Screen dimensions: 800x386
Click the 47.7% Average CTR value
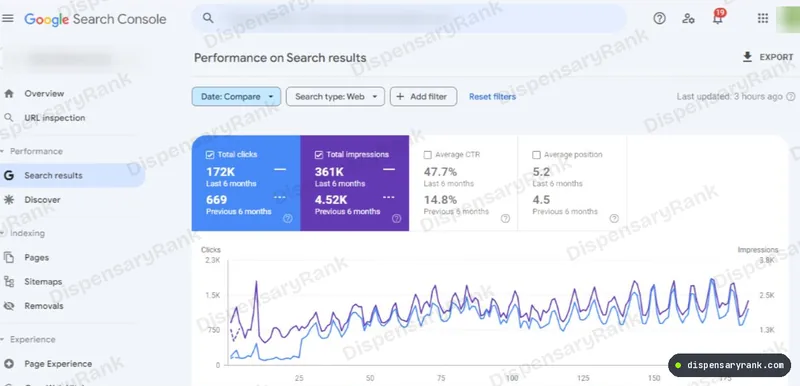[440, 172]
